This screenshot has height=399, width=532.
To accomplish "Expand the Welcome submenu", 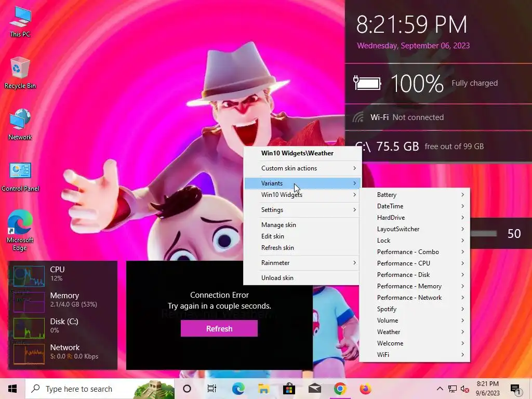I will [x=415, y=343].
